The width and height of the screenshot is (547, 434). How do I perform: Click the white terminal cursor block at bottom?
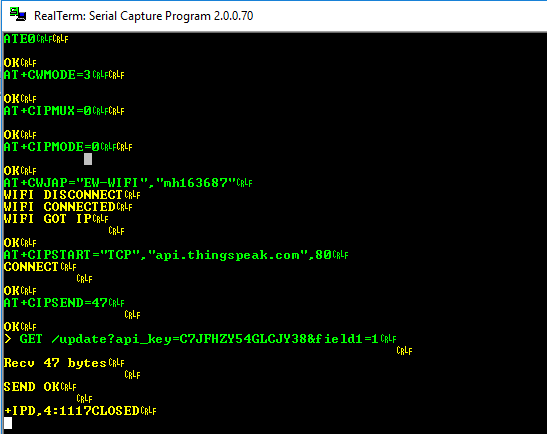click(8, 423)
